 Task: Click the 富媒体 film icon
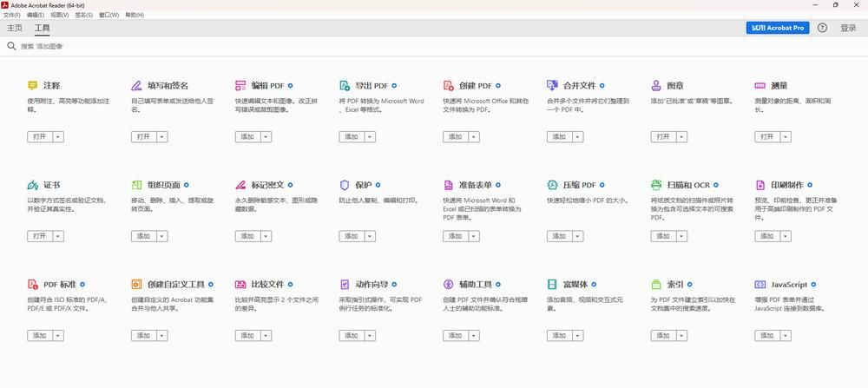(552, 285)
